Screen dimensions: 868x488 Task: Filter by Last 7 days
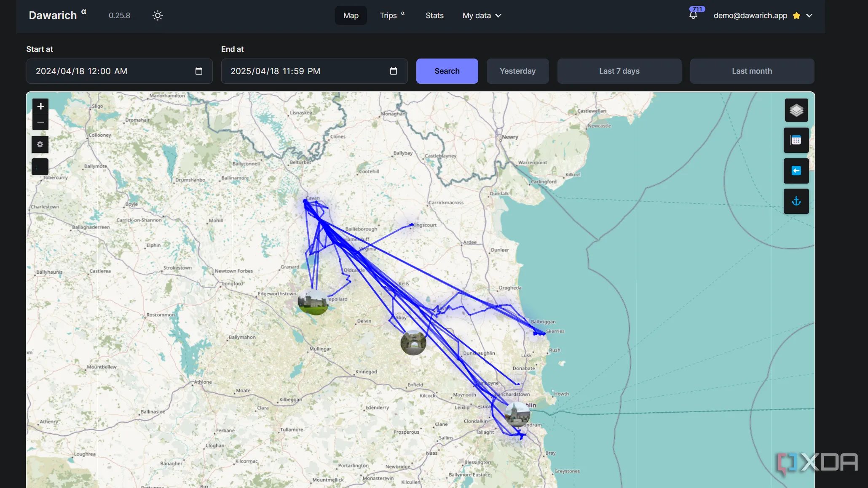pos(619,71)
